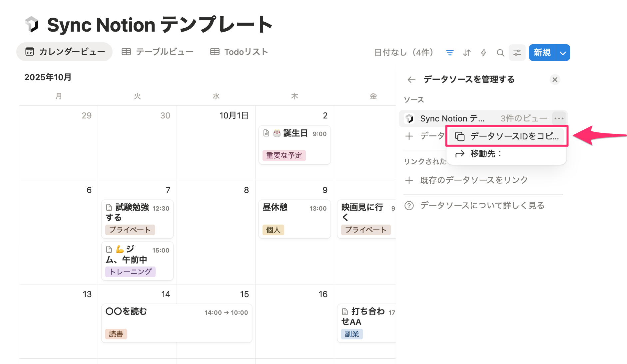The image size is (627, 364).
Task: Open the 日付なし (4件) list
Action: point(404,53)
